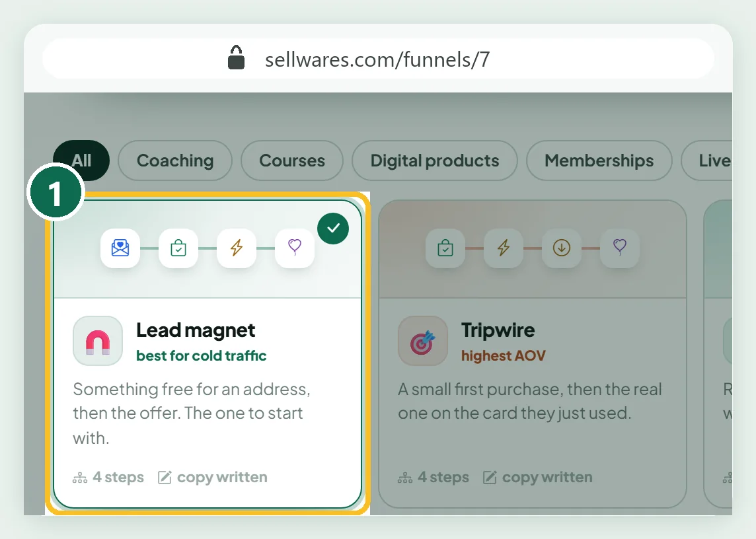Click the shopping bag step in Tripwire card

(445, 248)
